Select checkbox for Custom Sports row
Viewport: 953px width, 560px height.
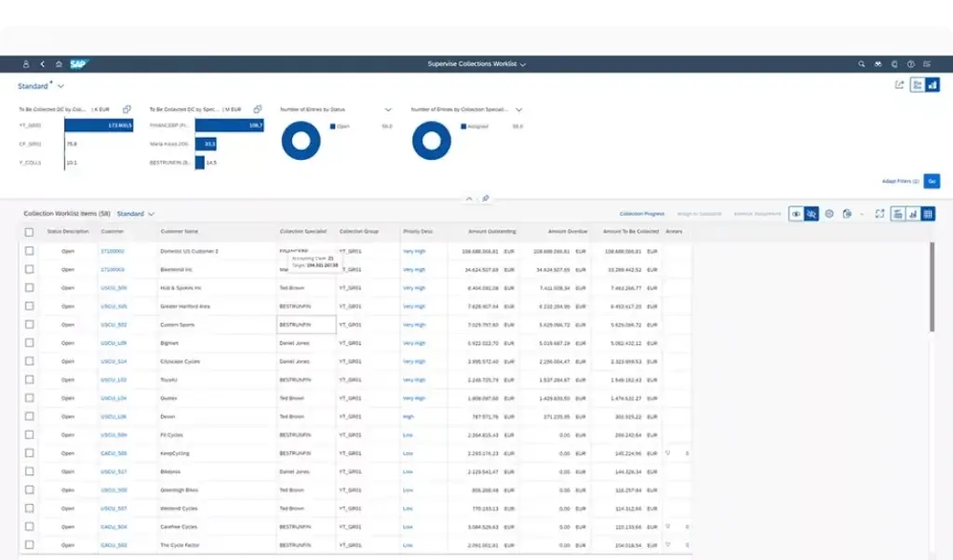(x=29, y=325)
